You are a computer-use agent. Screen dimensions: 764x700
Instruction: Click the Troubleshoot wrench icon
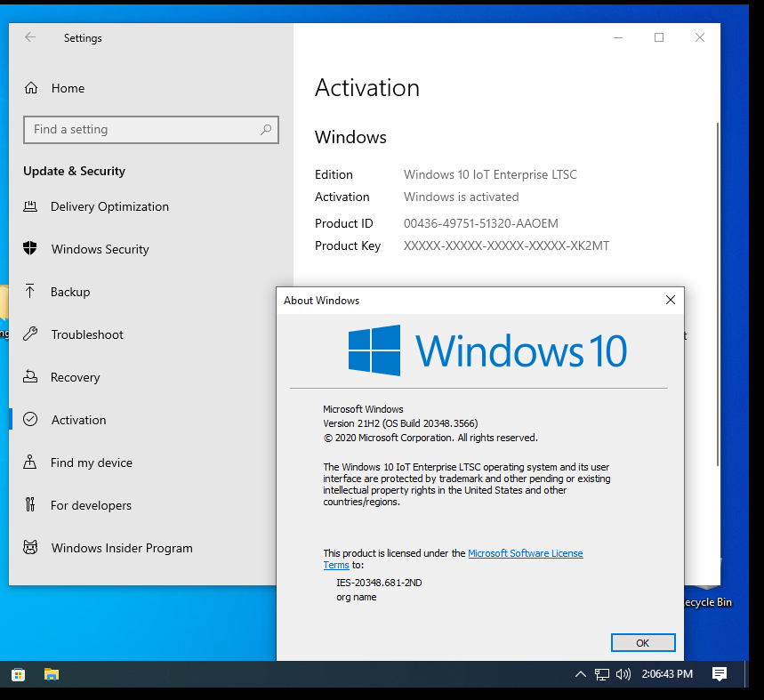point(30,334)
